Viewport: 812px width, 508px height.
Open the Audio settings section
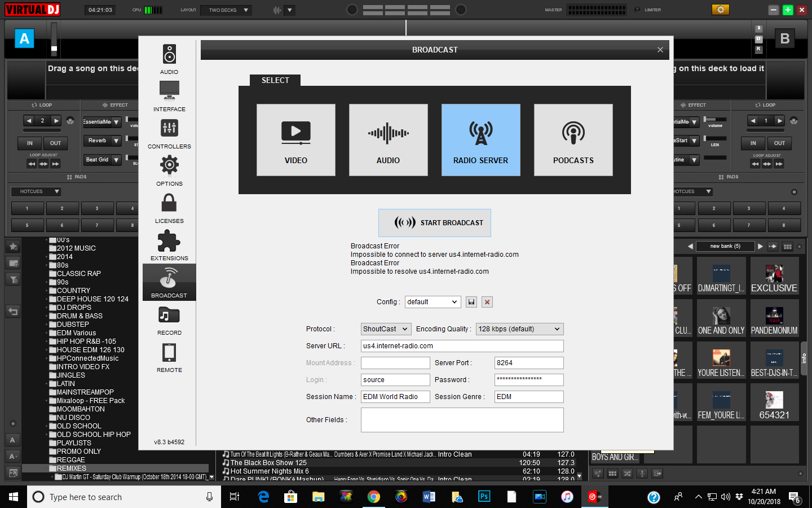tap(169, 59)
